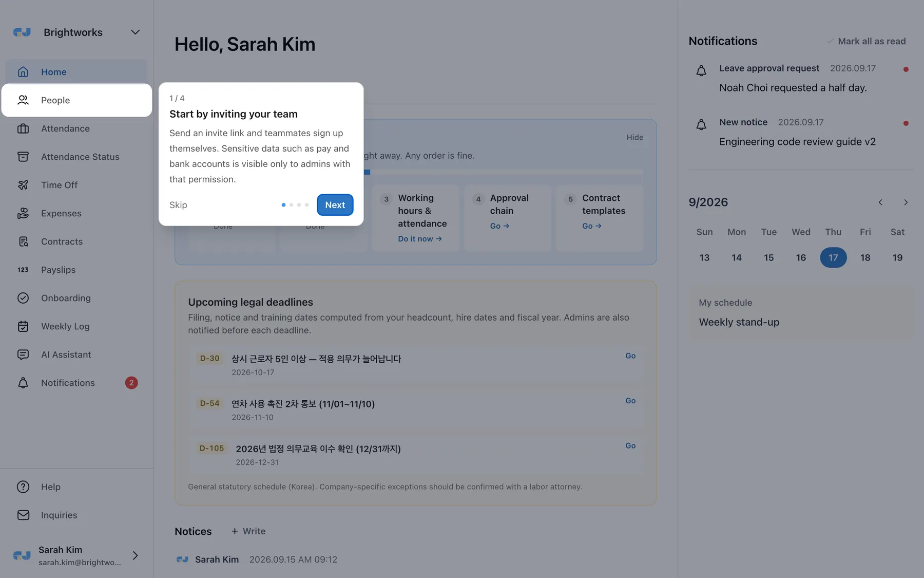Click the Help question mark icon
Image resolution: width=924 pixels, height=578 pixels.
[x=23, y=487]
